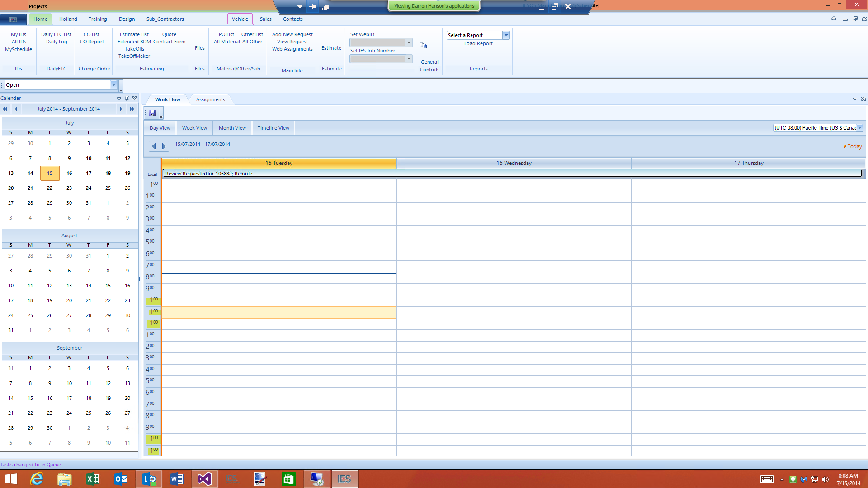Viewport: 868px width, 488px height.
Task: Jump calendar back with double-left arrow
Action: coord(5,109)
